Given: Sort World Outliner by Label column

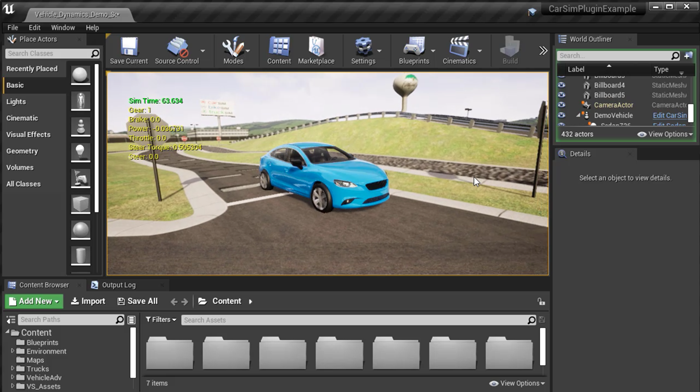Looking at the screenshot, I should coord(576,69).
